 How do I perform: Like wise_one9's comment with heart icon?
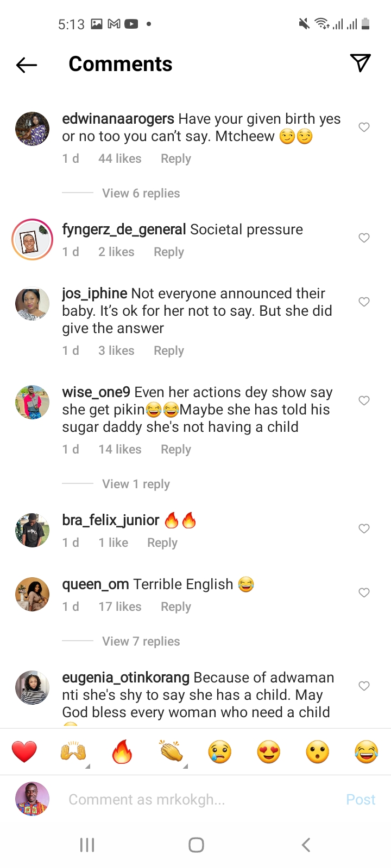tap(364, 400)
